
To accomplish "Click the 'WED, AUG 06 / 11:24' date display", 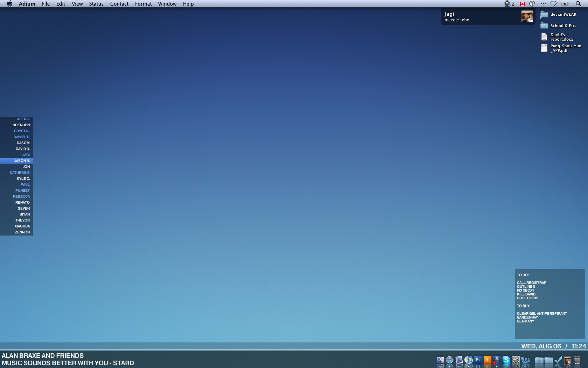I will (x=554, y=346).
